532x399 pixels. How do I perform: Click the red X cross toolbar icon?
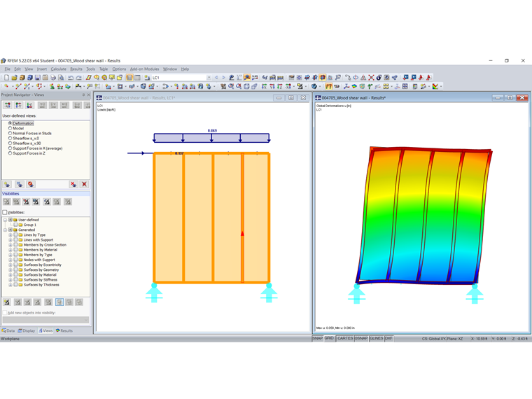(x=371, y=78)
